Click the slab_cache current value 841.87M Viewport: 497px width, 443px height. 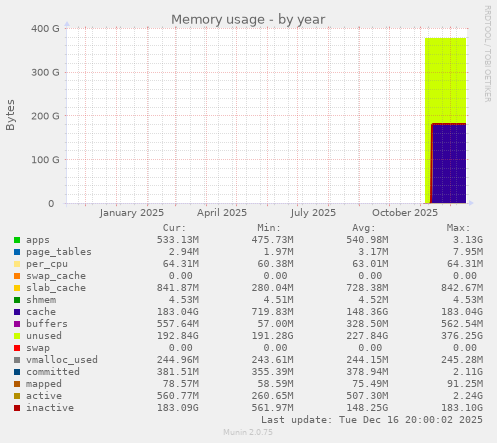[178, 288]
